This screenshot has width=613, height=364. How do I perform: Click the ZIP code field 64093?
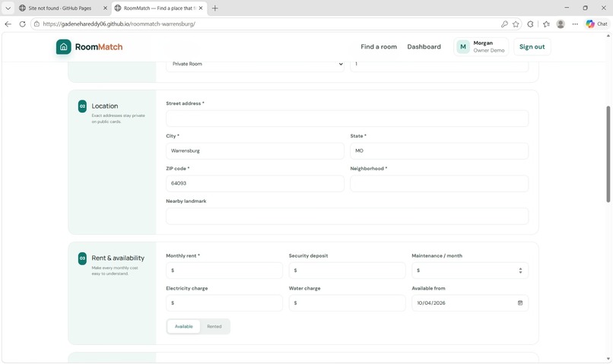[255, 183]
